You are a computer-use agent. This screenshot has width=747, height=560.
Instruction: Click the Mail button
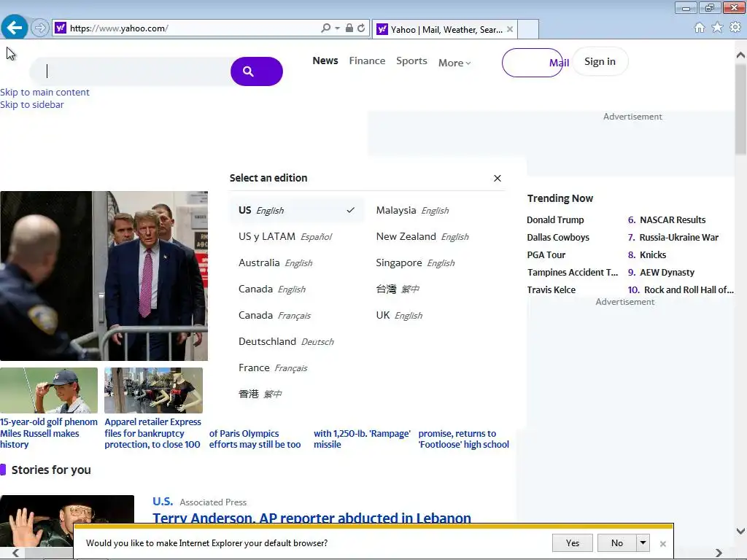pyautogui.click(x=533, y=63)
